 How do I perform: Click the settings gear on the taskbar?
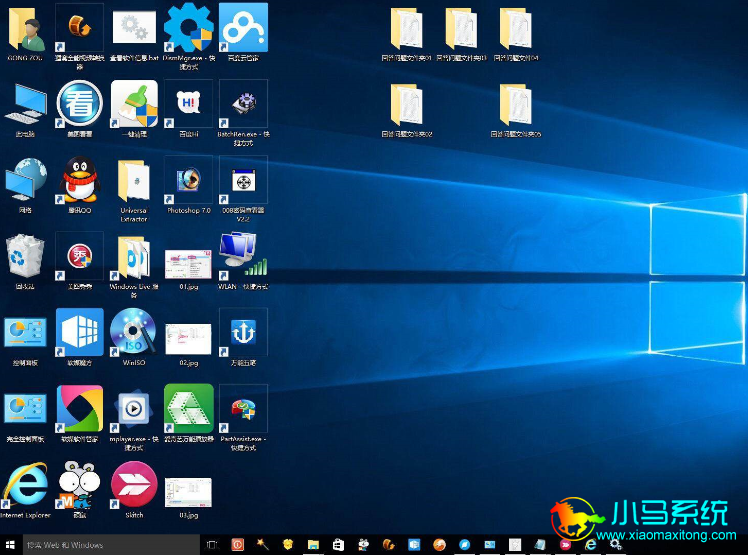[616, 545]
